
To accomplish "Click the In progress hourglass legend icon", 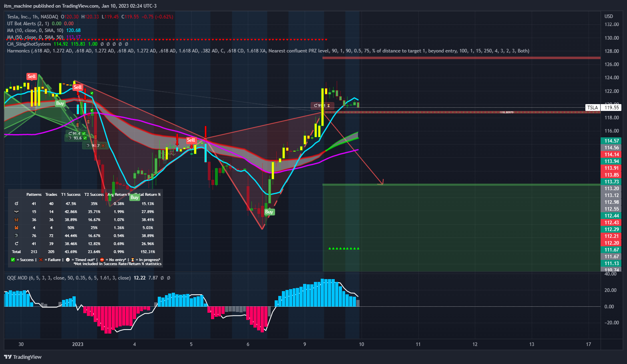I will click(x=133, y=259).
